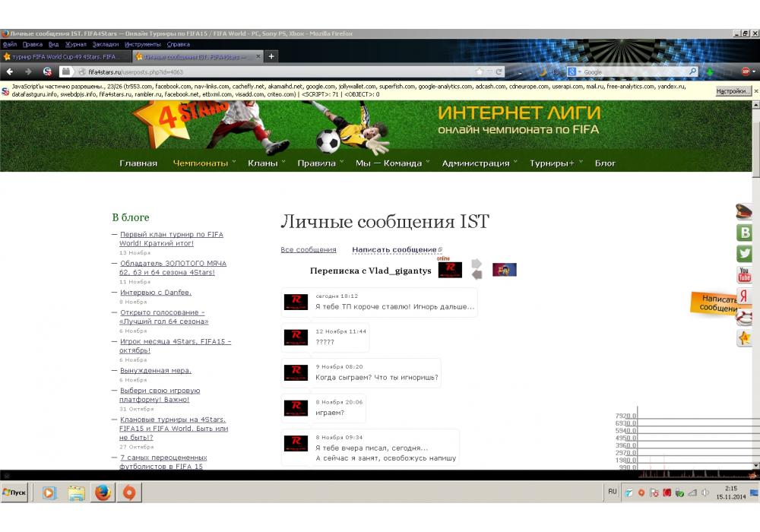Screen dimensions: 760x532
Task: Open the Yandex sidebar icon
Action: pos(744,296)
